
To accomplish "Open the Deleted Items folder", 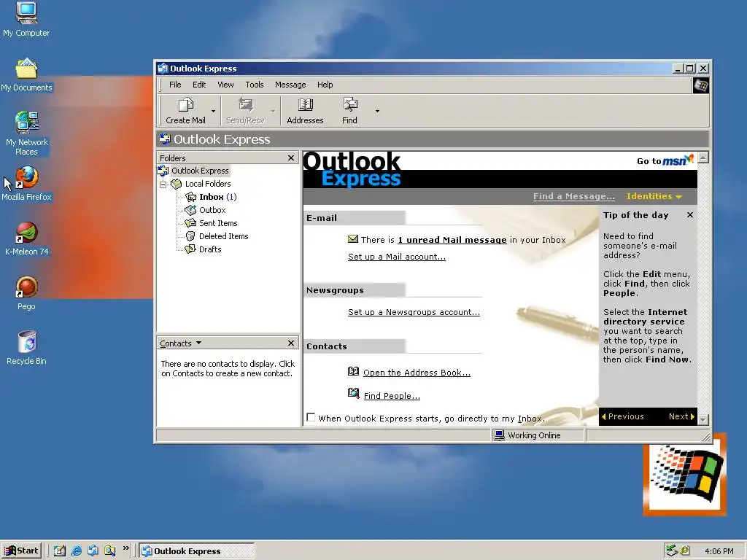I will tap(223, 236).
